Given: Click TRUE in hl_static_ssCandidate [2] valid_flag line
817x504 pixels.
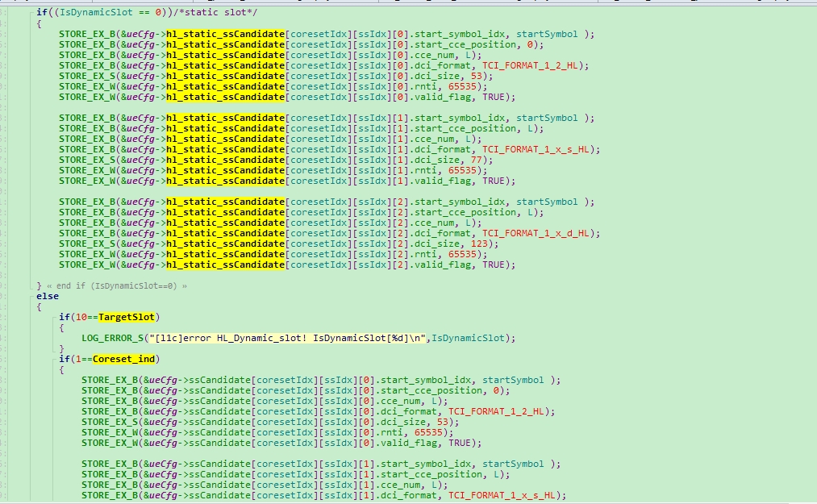Looking at the screenshot, I should point(494,264).
